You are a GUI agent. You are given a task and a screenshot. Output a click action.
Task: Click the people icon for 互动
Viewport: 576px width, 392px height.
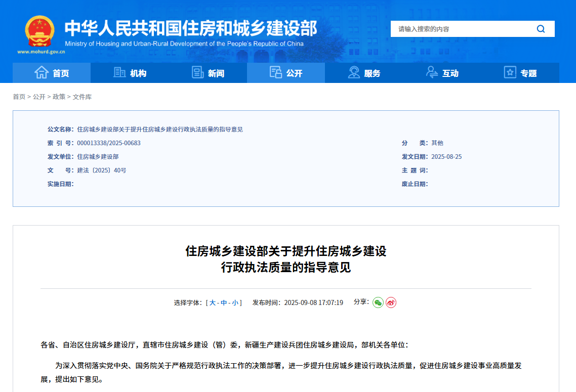tap(432, 73)
